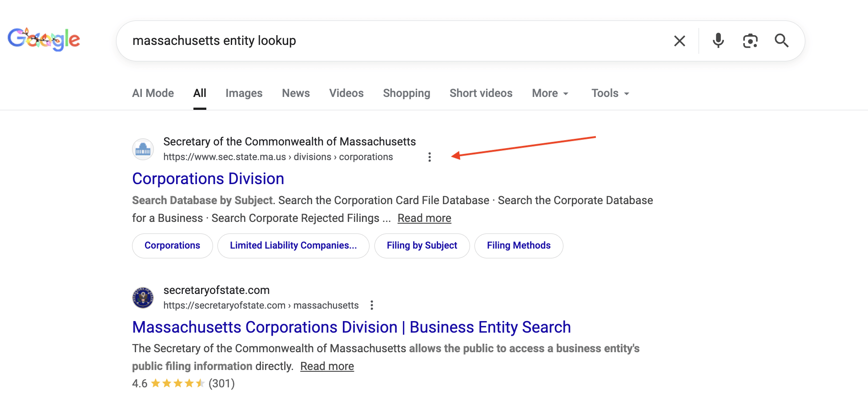
Task: Switch to the Images tab
Action: [x=244, y=93]
